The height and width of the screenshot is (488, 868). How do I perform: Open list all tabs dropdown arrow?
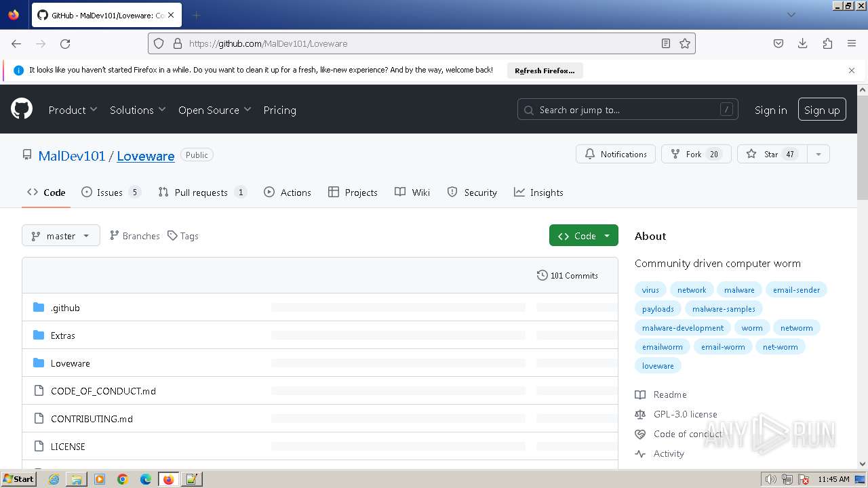click(791, 15)
